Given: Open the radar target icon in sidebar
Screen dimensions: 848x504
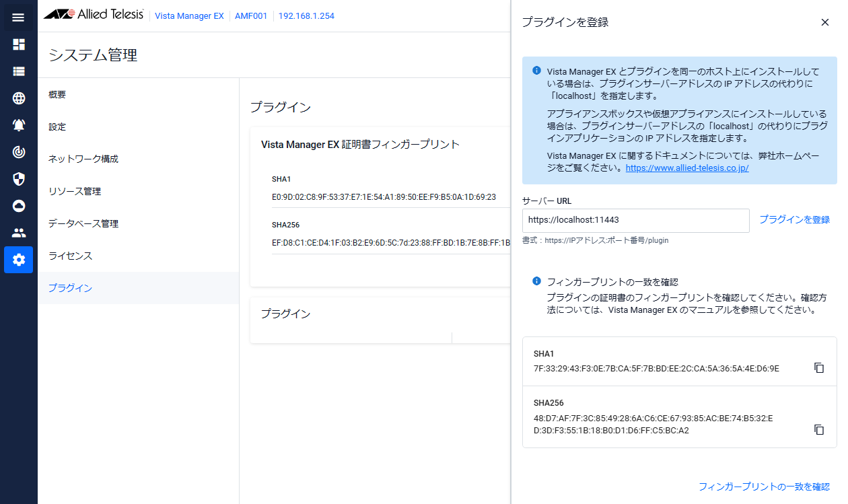Looking at the screenshot, I should click(19, 152).
